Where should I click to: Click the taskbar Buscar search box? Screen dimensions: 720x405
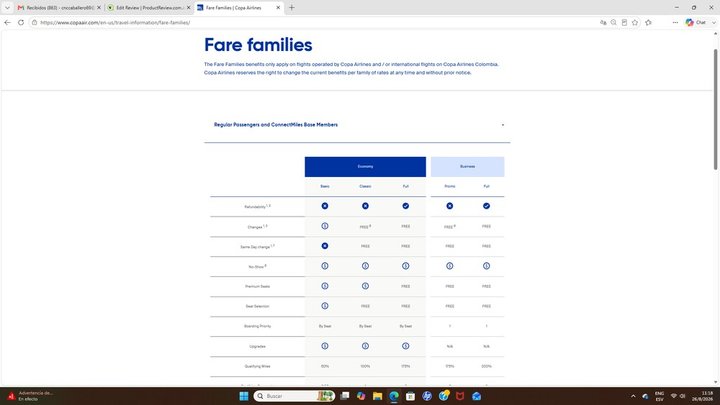tap(294, 396)
